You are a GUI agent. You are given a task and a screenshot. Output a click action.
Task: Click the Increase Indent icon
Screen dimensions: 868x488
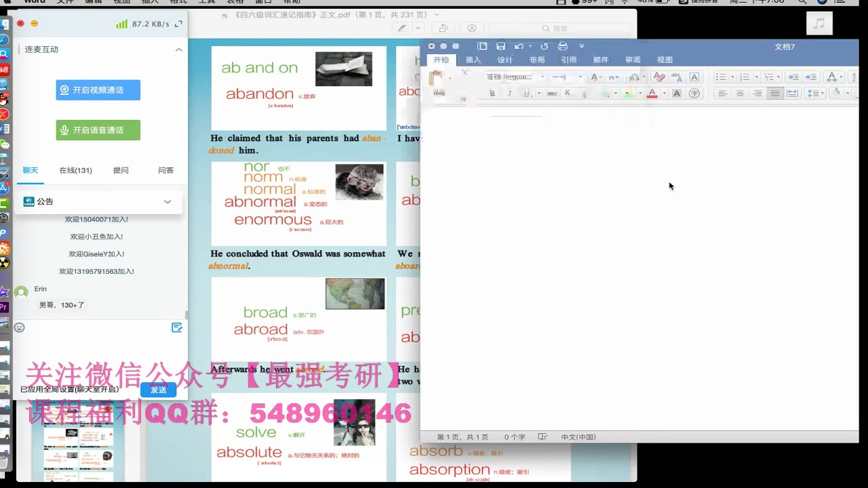tap(810, 77)
